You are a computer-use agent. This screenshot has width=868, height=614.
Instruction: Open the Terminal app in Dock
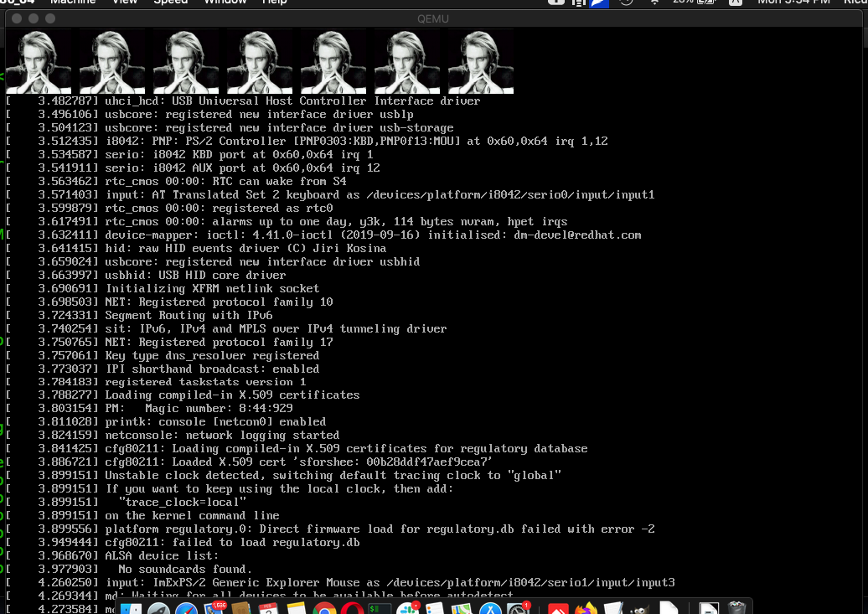click(380, 608)
